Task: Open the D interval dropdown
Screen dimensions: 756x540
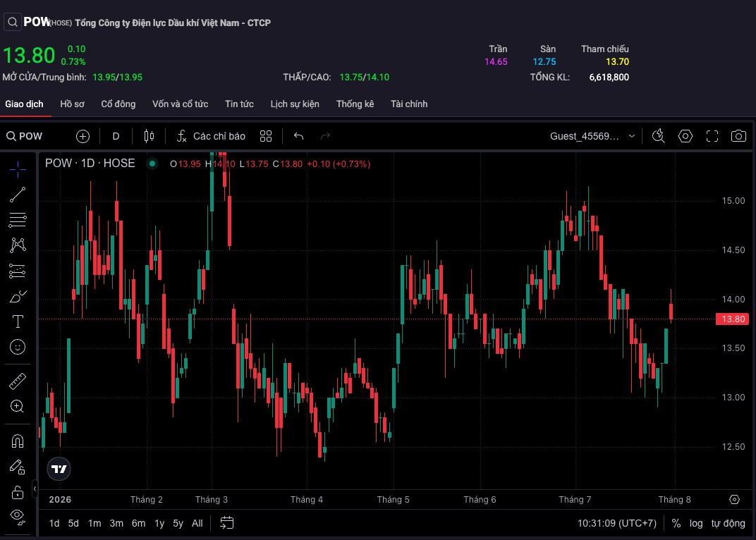Action: click(x=116, y=137)
